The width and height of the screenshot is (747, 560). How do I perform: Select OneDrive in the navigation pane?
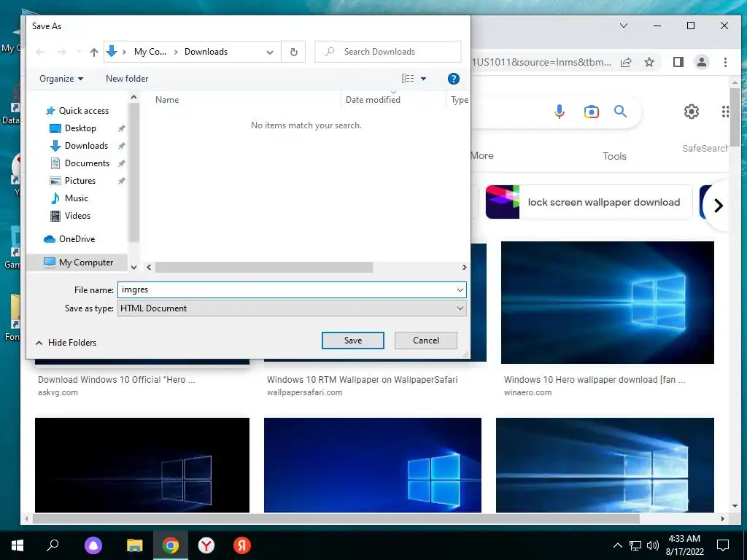69,239
